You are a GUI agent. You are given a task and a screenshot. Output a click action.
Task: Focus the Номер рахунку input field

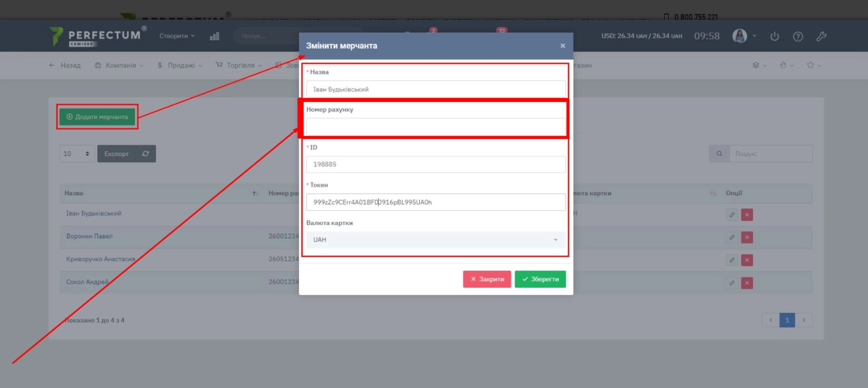click(436, 126)
